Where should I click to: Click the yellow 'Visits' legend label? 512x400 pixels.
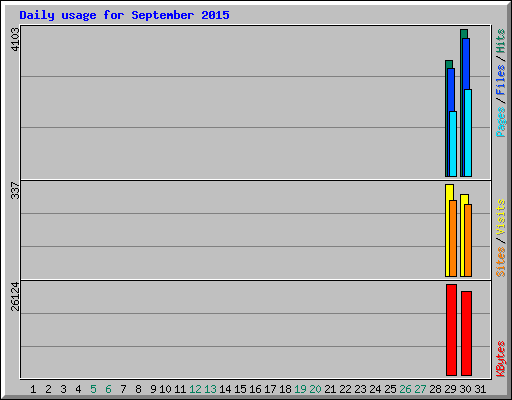(501, 217)
